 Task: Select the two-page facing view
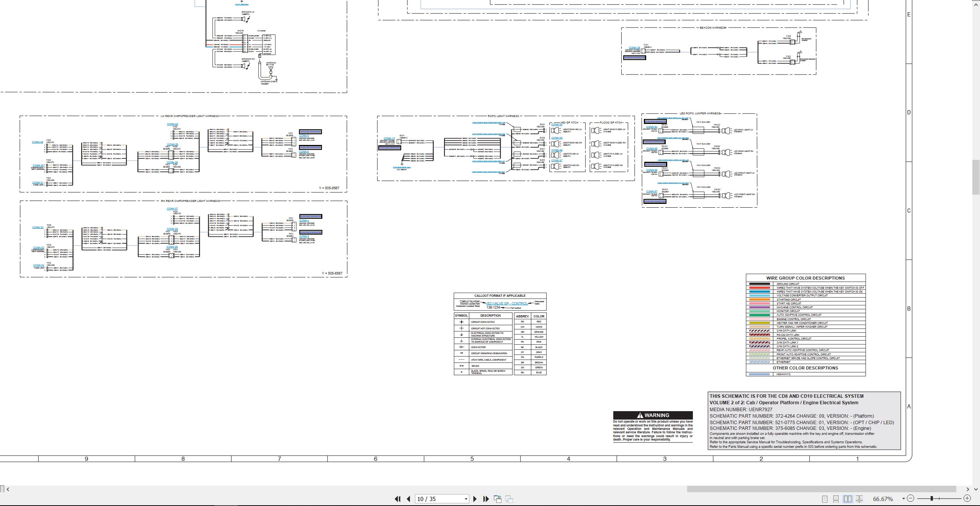[848, 499]
